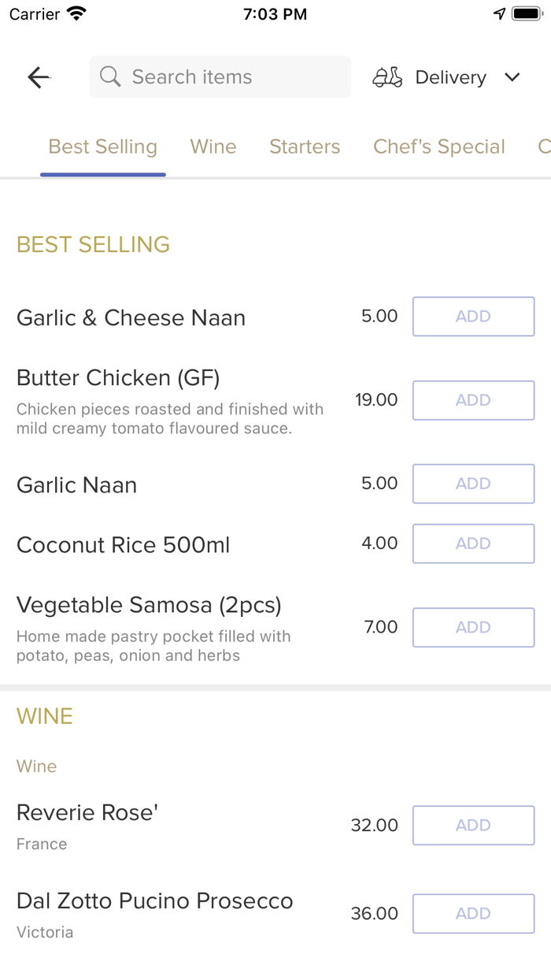Screen dimensions: 551x980
Task: Tap the back arrow icon
Action: [x=39, y=77]
